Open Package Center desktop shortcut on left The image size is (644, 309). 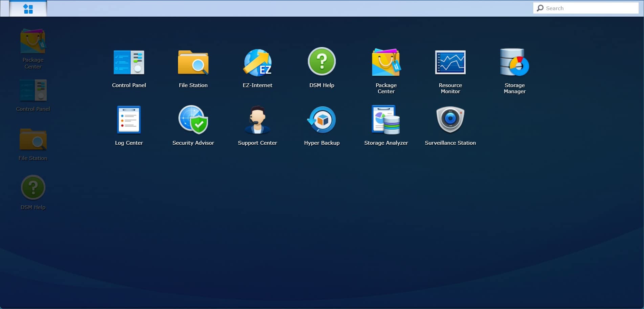click(33, 42)
